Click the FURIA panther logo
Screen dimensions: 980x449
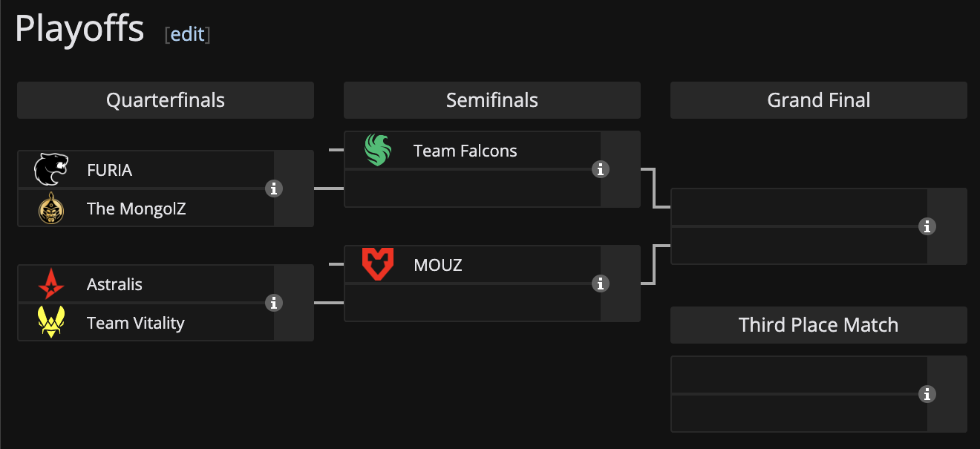(x=51, y=170)
